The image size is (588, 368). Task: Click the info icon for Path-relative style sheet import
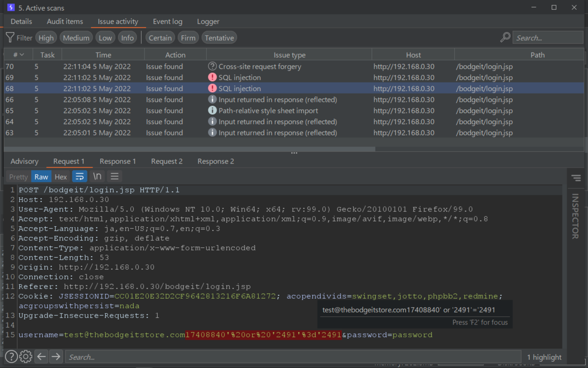click(x=212, y=111)
